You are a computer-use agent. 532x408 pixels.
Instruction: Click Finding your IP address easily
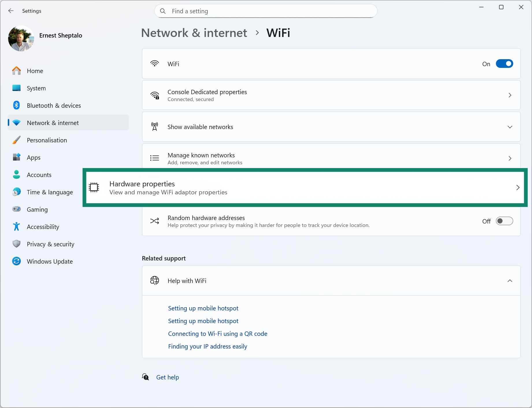click(207, 346)
